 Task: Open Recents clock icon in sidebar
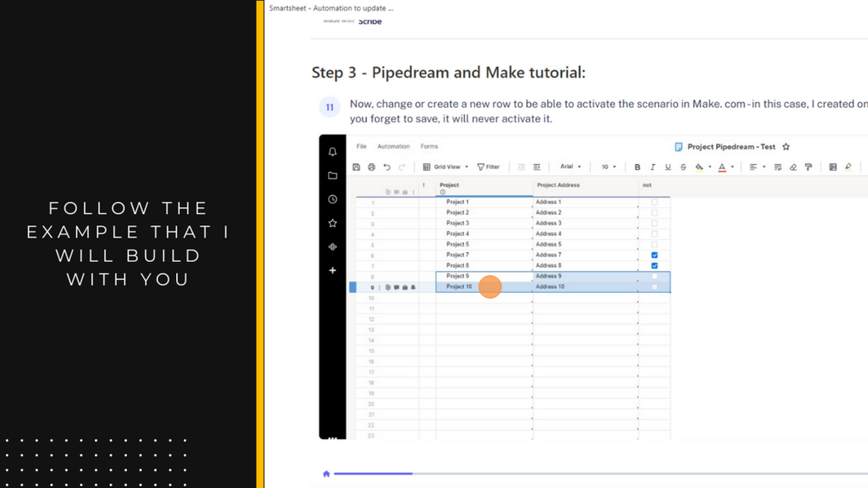[x=333, y=200]
